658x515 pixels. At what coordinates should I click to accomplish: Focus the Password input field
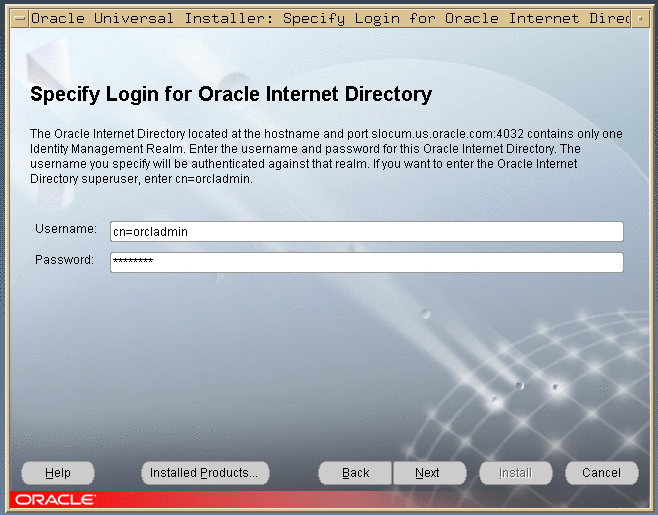click(x=366, y=262)
